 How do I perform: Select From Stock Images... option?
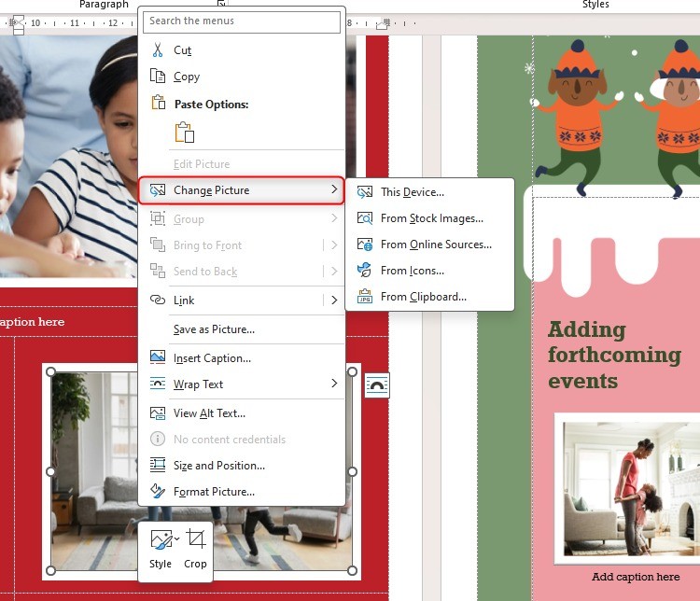pos(429,218)
